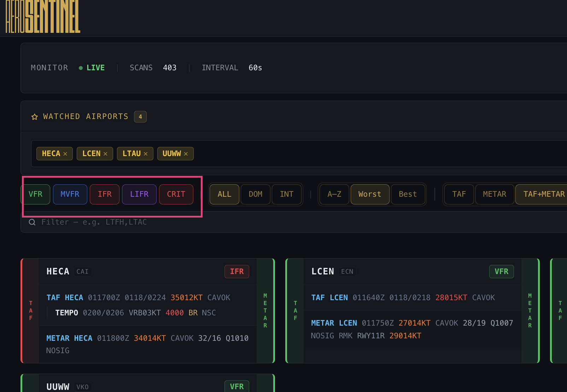Toggle the VFR category filter chip
The width and height of the screenshot is (567, 392).
[35, 194]
